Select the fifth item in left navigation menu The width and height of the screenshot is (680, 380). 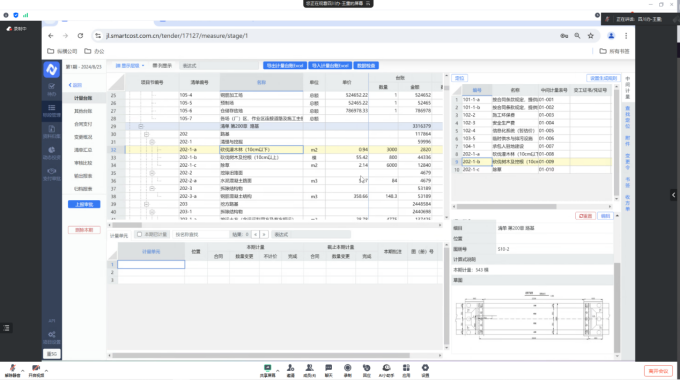click(83, 150)
